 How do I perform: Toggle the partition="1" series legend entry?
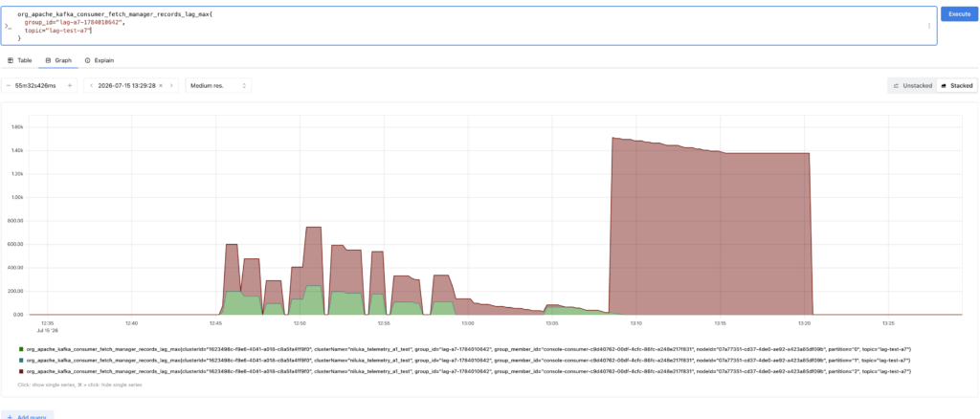(465, 361)
